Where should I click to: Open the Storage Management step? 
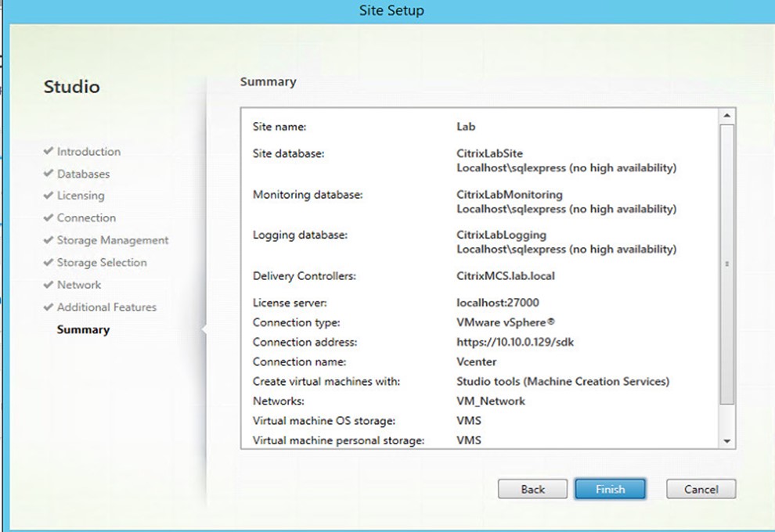coord(113,240)
